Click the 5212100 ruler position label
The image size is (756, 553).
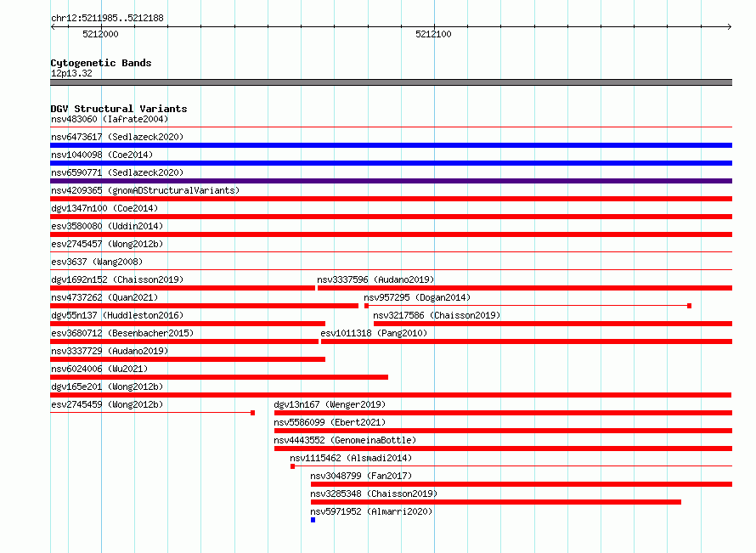(433, 34)
